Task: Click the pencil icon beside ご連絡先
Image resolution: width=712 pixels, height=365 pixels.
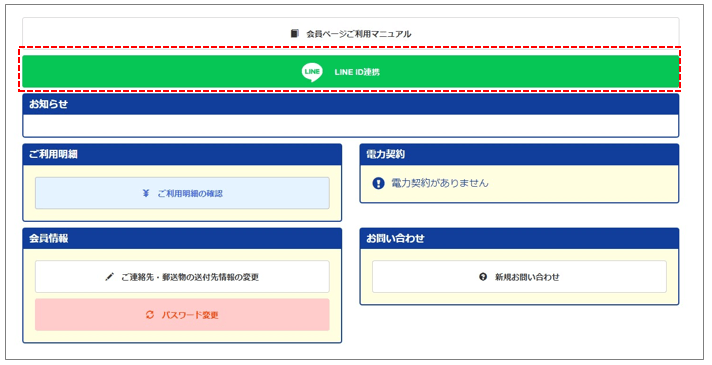Action: [109, 277]
